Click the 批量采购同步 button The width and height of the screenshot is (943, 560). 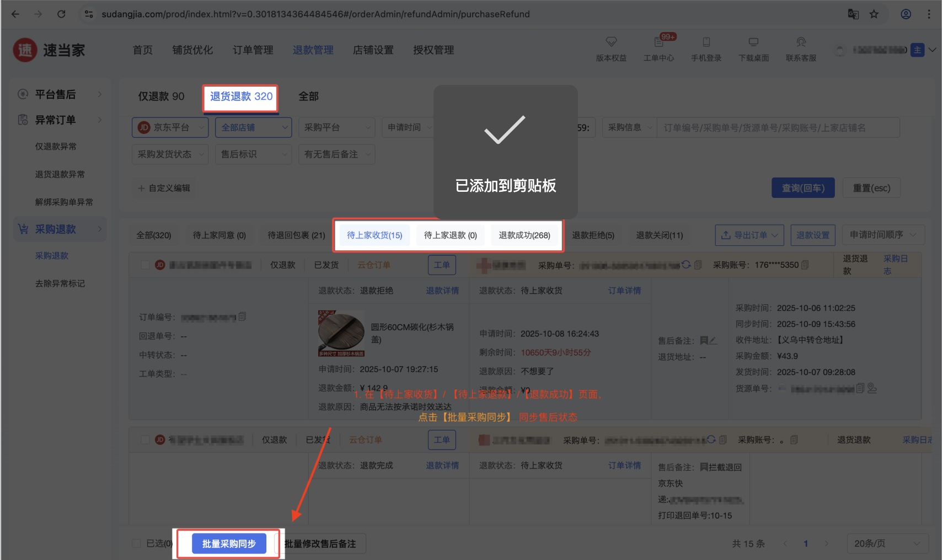point(229,544)
